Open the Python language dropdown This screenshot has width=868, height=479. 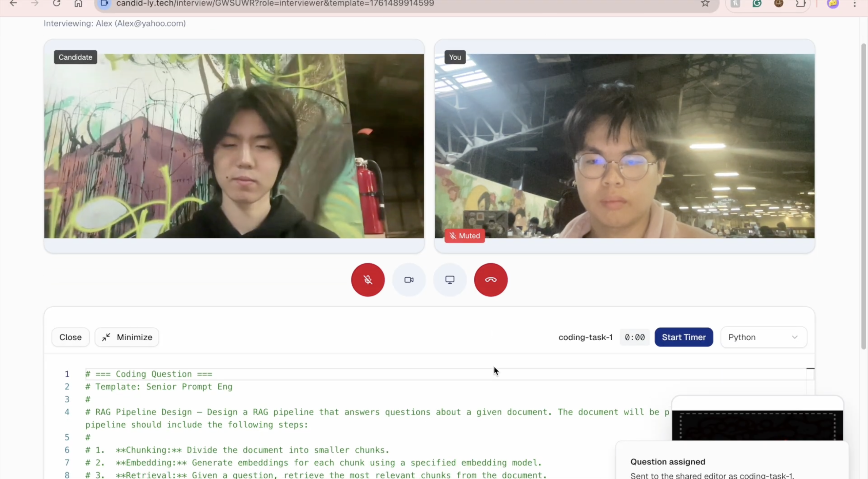point(763,337)
